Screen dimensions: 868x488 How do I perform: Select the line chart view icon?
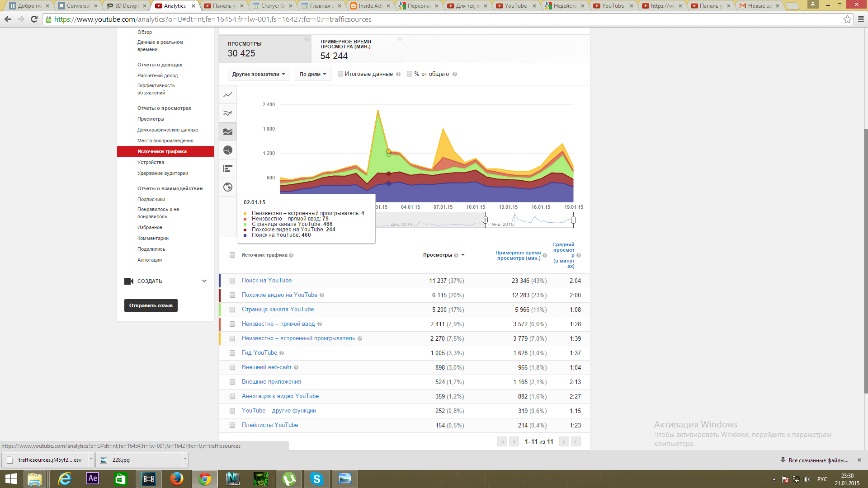[x=228, y=94]
